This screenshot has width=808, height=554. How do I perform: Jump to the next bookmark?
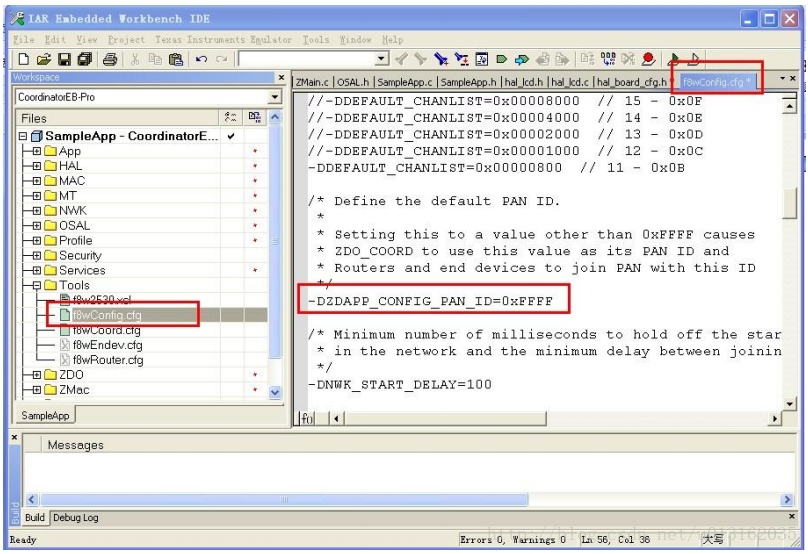click(521, 59)
